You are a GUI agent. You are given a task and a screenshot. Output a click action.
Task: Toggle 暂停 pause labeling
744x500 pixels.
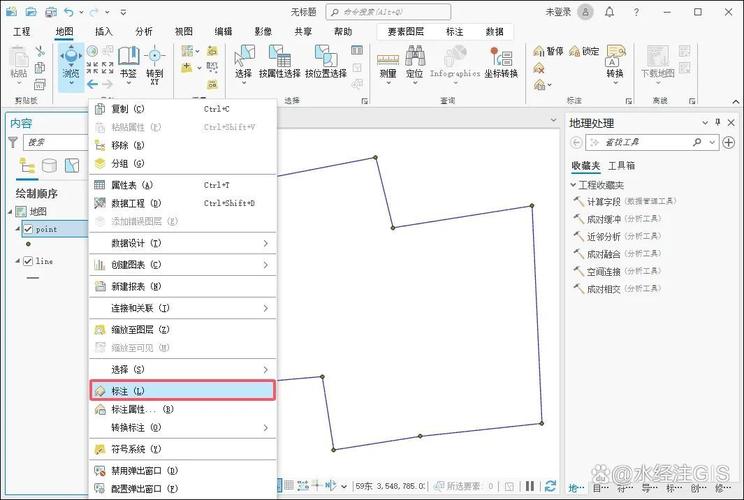pyautogui.click(x=548, y=51)
